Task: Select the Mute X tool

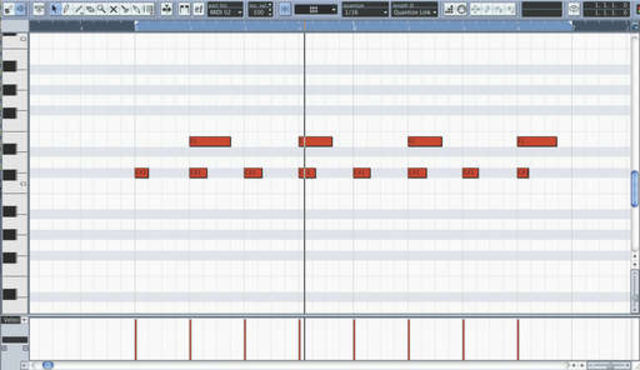Action: [x=113, y=9]
